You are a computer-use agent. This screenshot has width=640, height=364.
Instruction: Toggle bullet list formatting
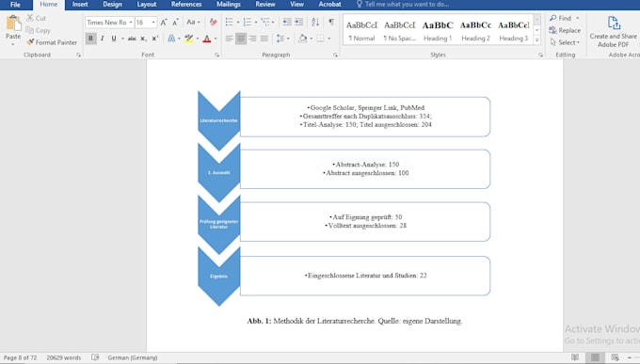pos(229,22)
